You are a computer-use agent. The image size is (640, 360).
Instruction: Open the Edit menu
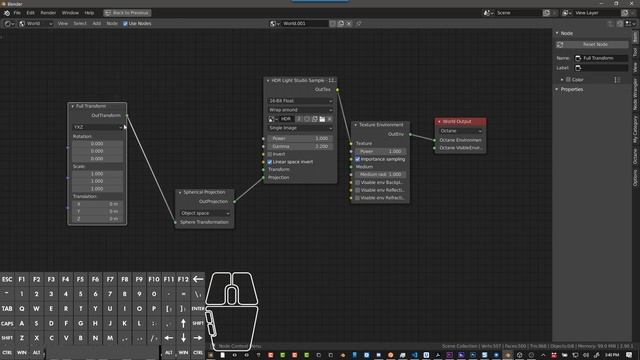31,13
